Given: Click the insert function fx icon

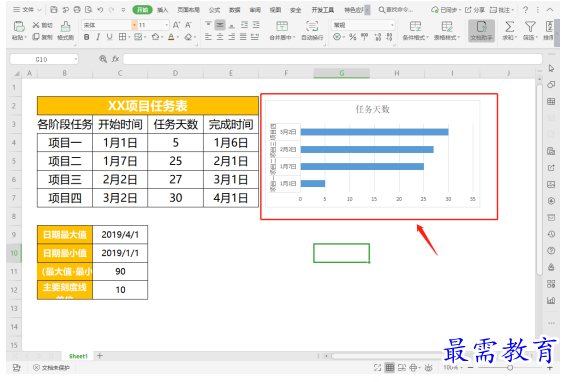Looking at the screenshot, I should click(115, 59).
